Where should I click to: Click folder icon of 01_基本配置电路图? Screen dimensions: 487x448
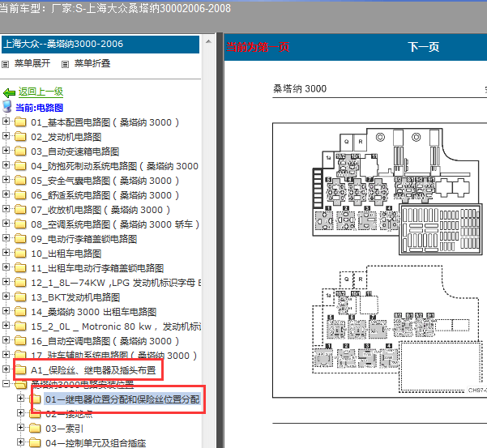click(x=20, y=122)
